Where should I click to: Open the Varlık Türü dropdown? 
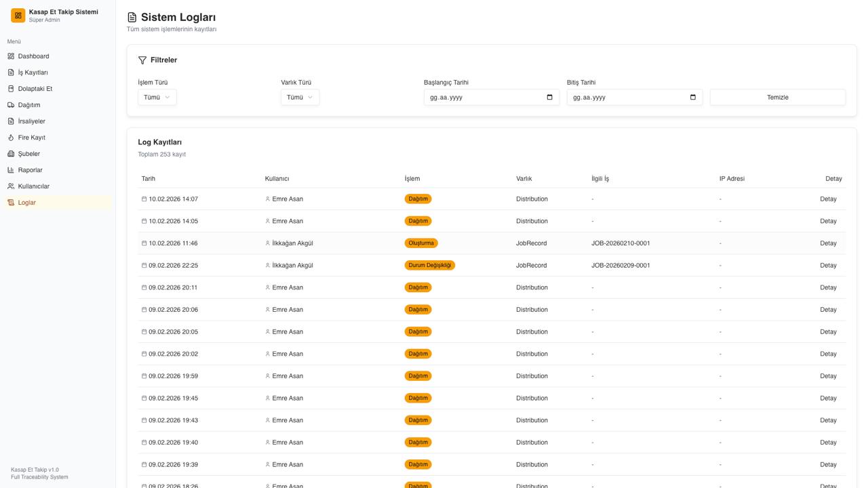pos(300,98)
